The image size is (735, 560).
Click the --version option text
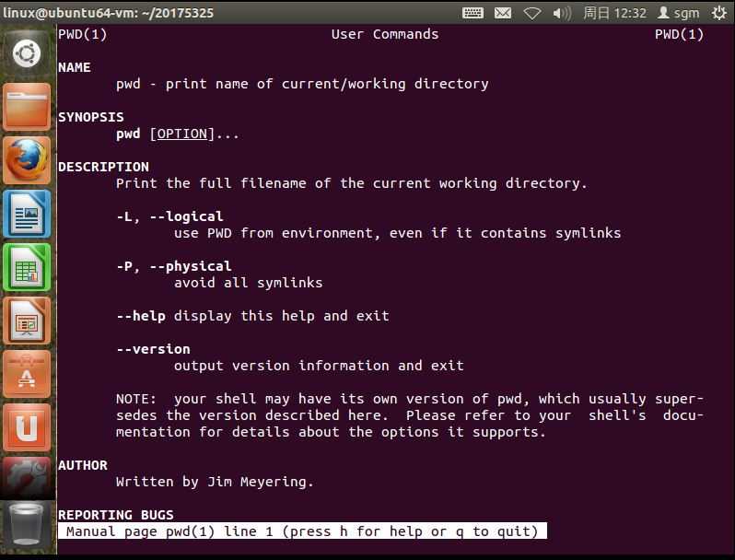pos(153,349)
